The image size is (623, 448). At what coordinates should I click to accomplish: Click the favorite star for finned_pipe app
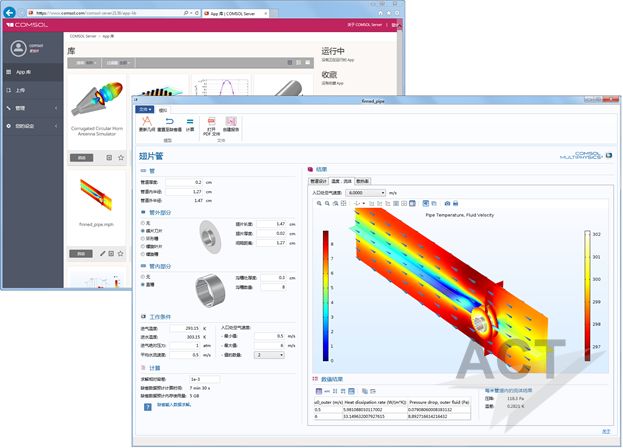click(121, 253)
